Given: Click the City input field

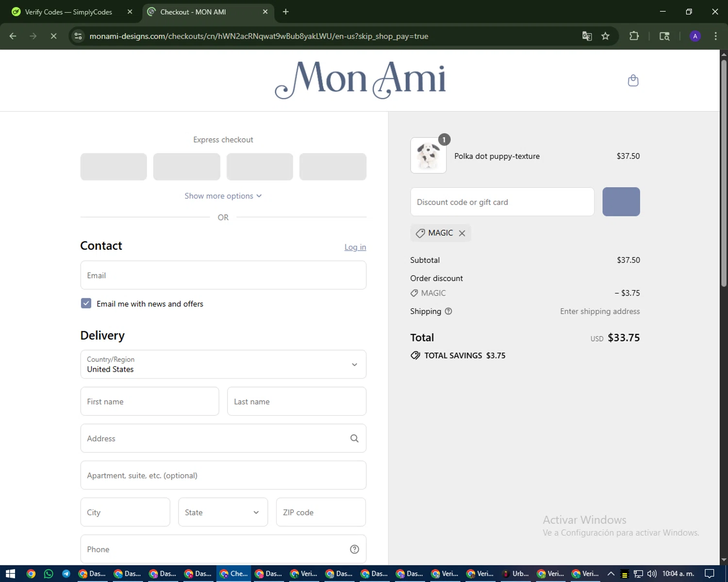Looking at the screenshot, I should coord(125,512).
